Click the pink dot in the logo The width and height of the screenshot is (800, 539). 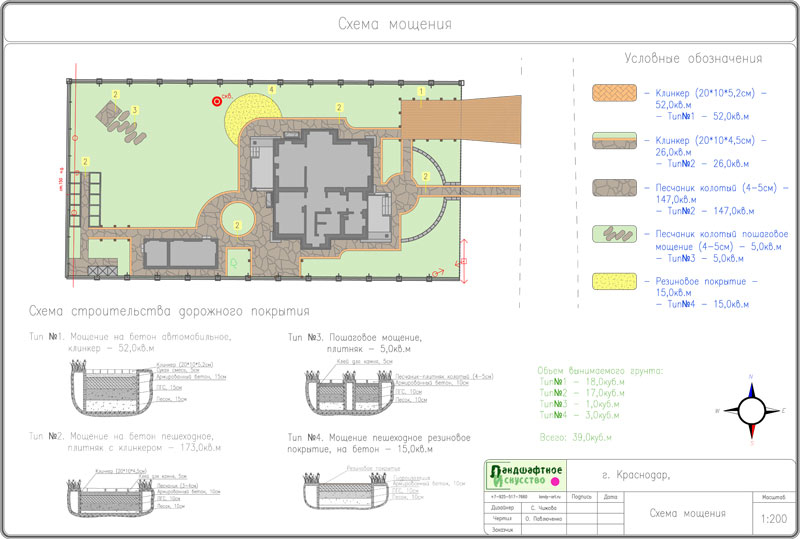click(555, 481)
